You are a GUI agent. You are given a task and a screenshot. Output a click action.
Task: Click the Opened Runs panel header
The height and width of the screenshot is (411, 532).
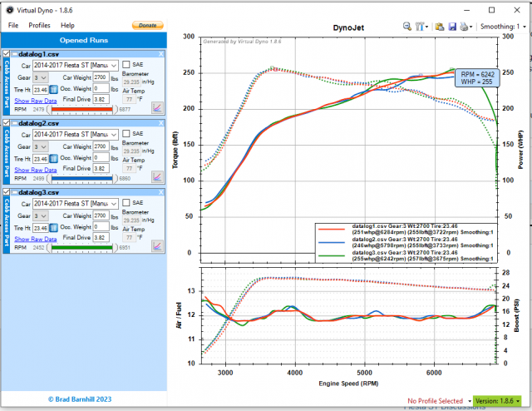84,40
